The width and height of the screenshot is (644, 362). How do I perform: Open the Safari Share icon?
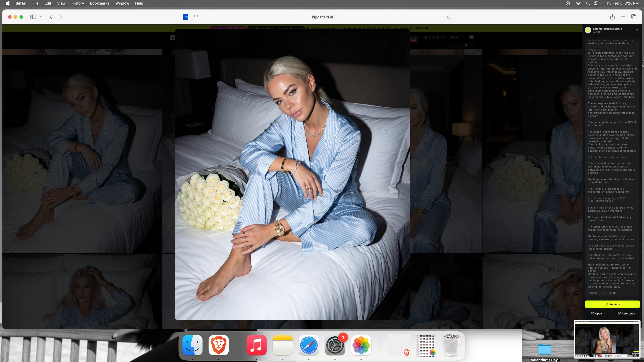[612, 17]
